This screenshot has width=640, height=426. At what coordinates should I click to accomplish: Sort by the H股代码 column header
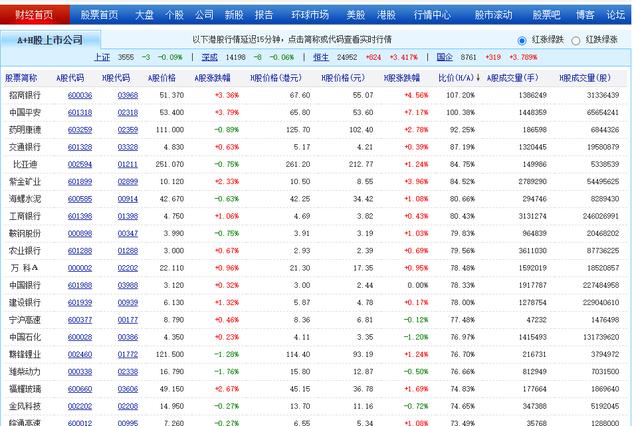click(x=116, y=78)
